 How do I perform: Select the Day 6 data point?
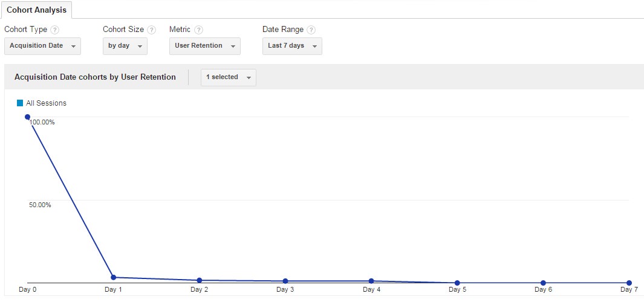click(x=543, y=283)
